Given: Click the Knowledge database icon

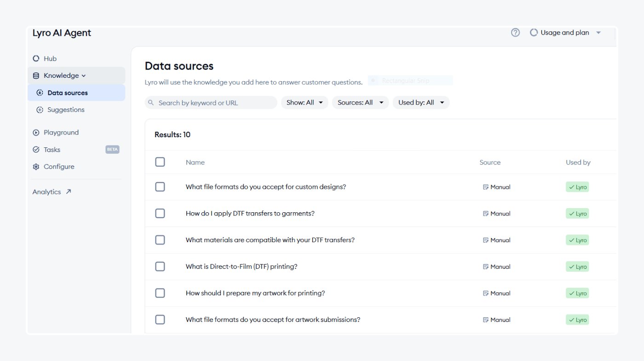Looking at the screenshot, I should click(x=36, y=76).
